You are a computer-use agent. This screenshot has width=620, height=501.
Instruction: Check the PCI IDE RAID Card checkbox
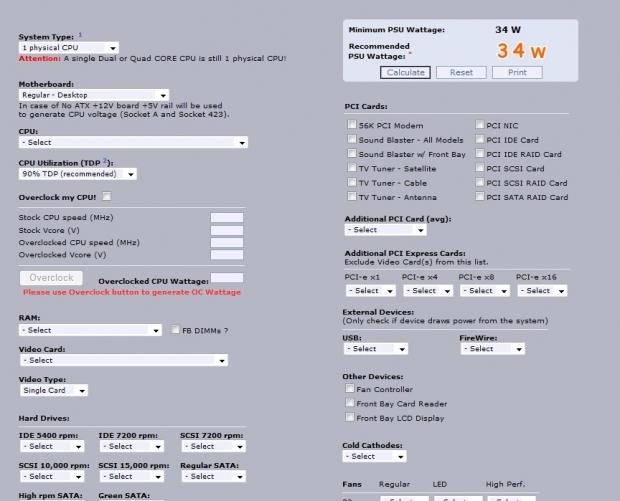click(x=480, y=153)
